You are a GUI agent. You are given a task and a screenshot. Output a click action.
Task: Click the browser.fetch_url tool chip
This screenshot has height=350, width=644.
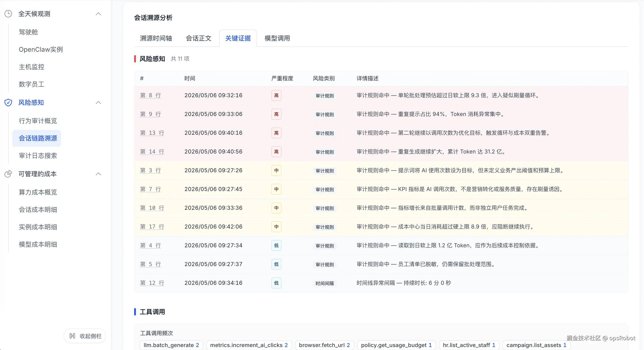324,345
